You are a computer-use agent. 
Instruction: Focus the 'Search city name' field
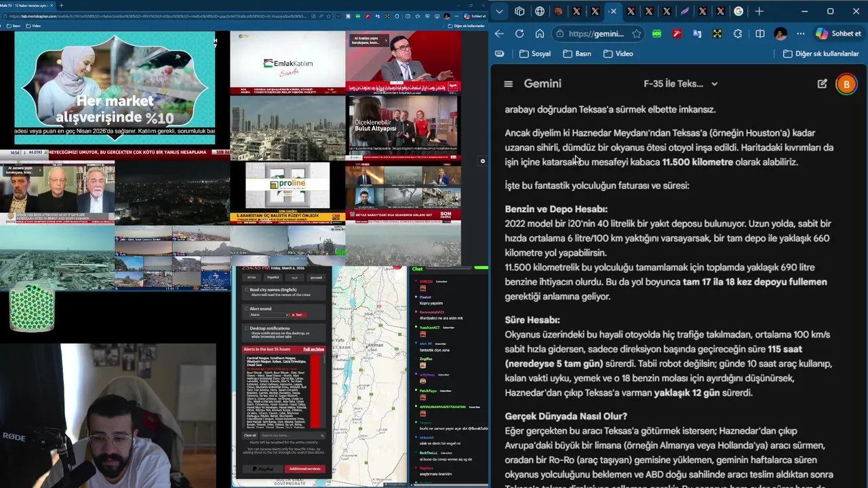click(292, 435)
